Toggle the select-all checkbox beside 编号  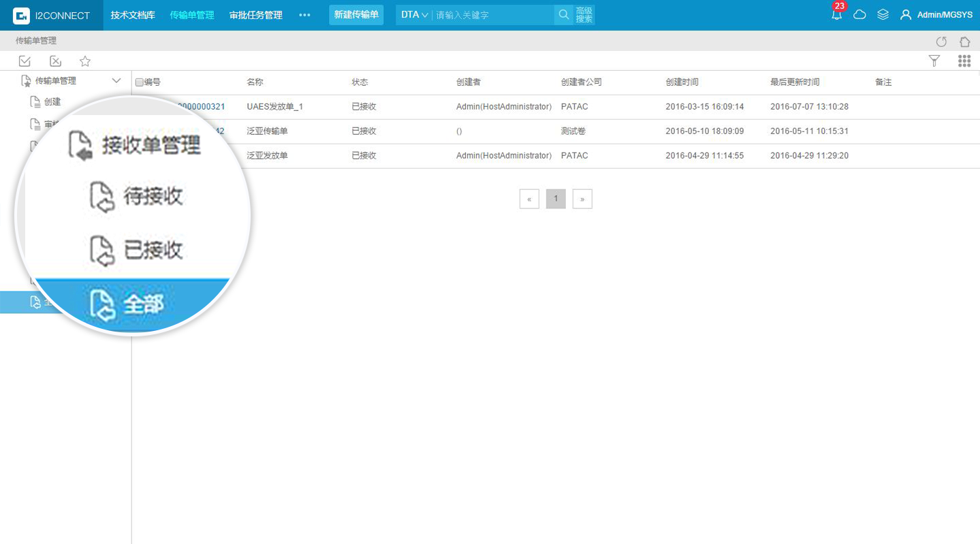pos(140,82)
